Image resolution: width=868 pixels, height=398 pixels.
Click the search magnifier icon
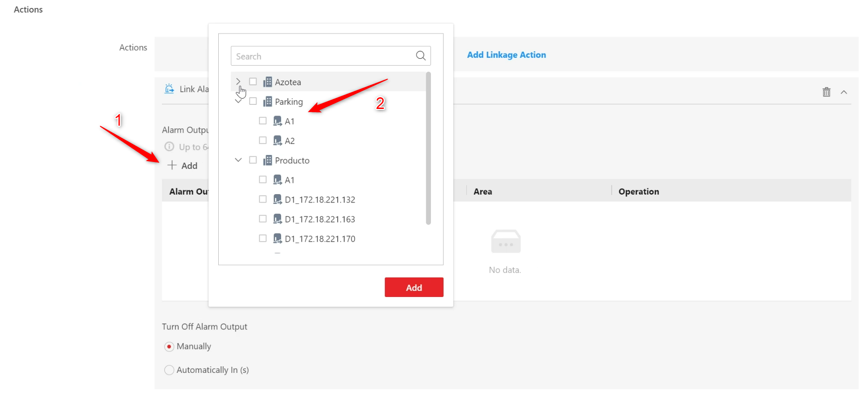[421, 56]
